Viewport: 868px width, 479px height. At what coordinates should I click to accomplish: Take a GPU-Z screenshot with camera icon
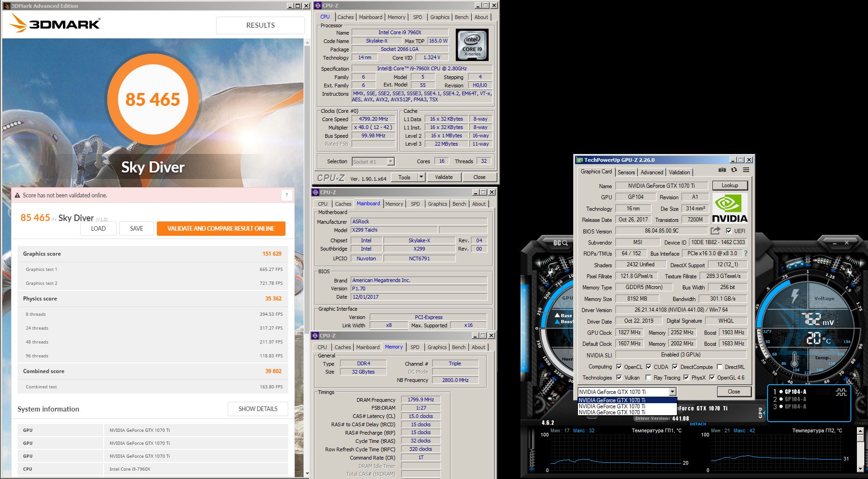pos(722,170)
